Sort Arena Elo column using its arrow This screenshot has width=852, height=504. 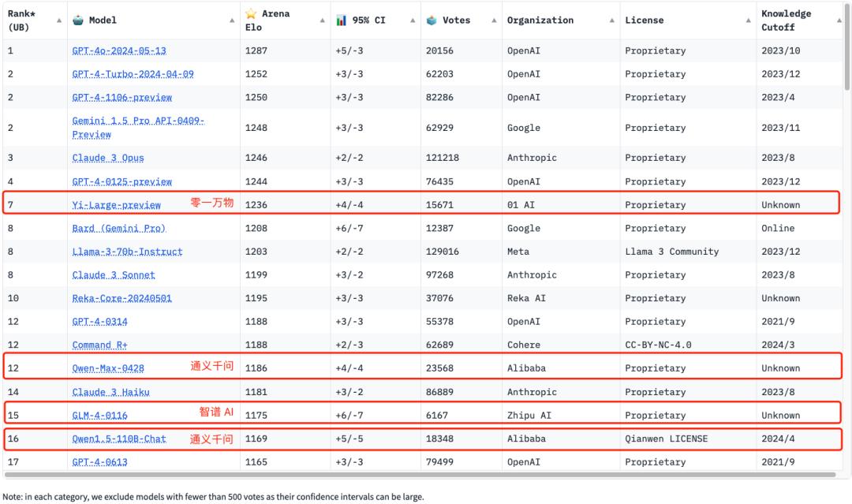(x=322, y=21)
